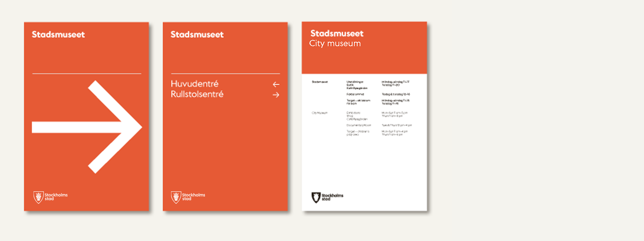The width and height of the screenshot is (644, 241).
Task: Click Documentary Room row in hours table
Action: [359, 125]
